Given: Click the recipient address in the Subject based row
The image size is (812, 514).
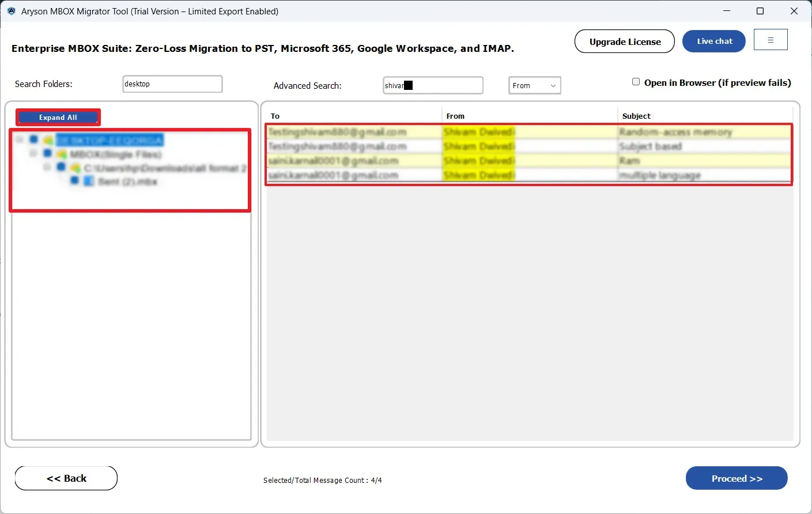Looking at the screenshot, I should [337, 146].
